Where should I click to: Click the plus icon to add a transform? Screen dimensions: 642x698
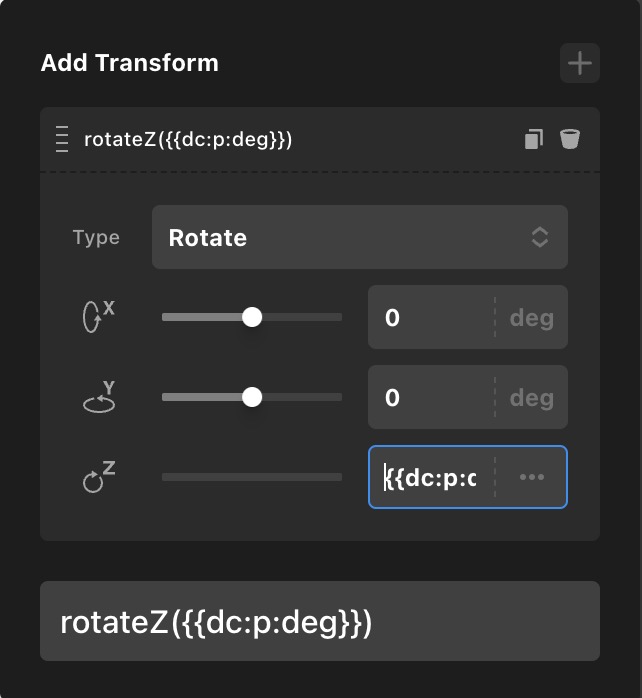click(x=580, y=64)
